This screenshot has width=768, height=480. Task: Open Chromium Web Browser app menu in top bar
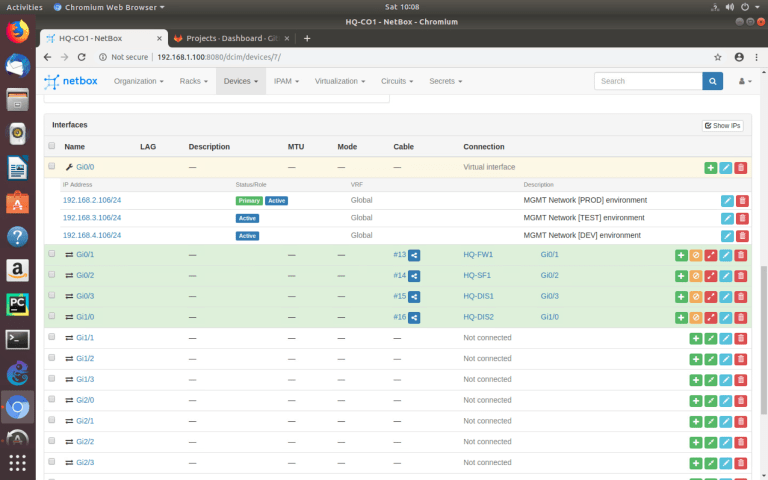click(x=109, y=7)
